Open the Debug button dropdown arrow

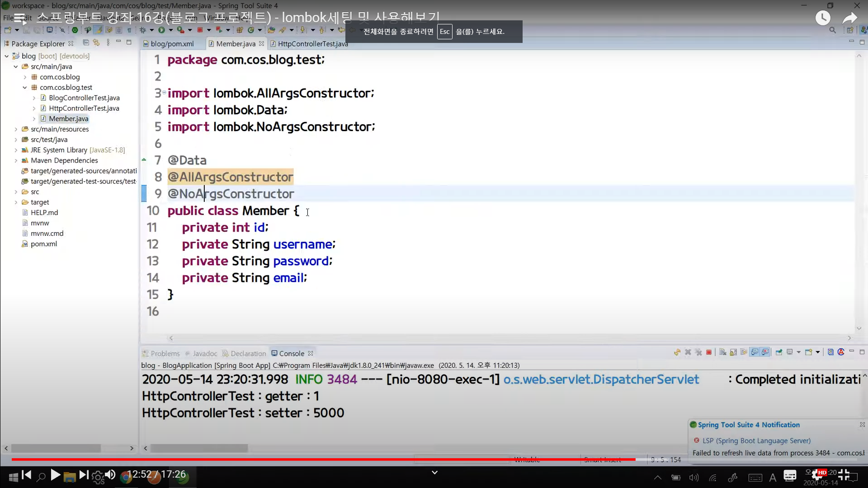[x=152, y=30]
